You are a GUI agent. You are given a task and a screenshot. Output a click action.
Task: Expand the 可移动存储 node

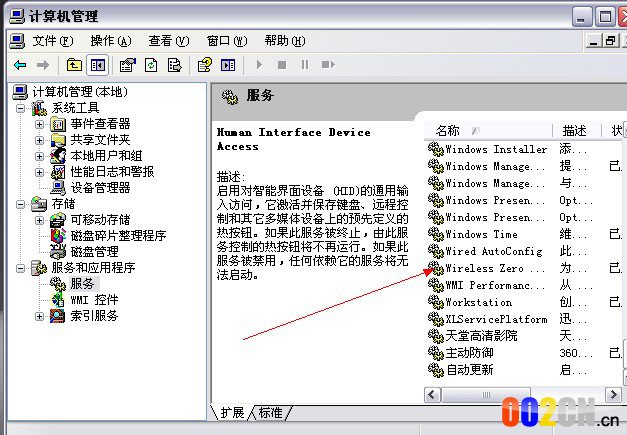click(39, 220)
